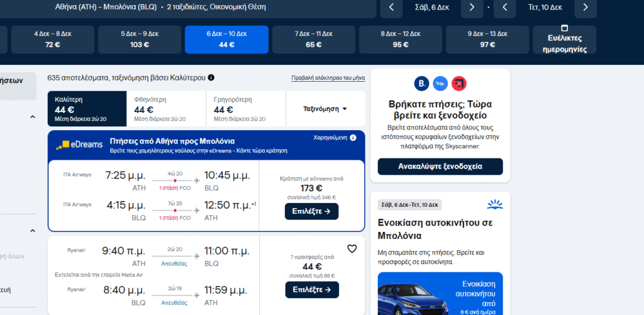Image resolution: width=644 pixels, height=315 pixels.
Task: Click the car rental sun logo icon
Action: [494, 204]
